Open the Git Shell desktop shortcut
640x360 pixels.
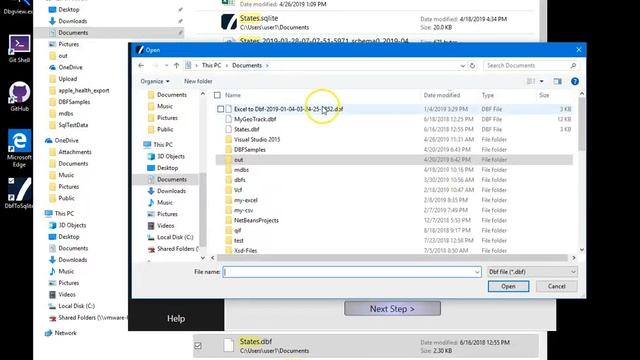tap(19, 48)
